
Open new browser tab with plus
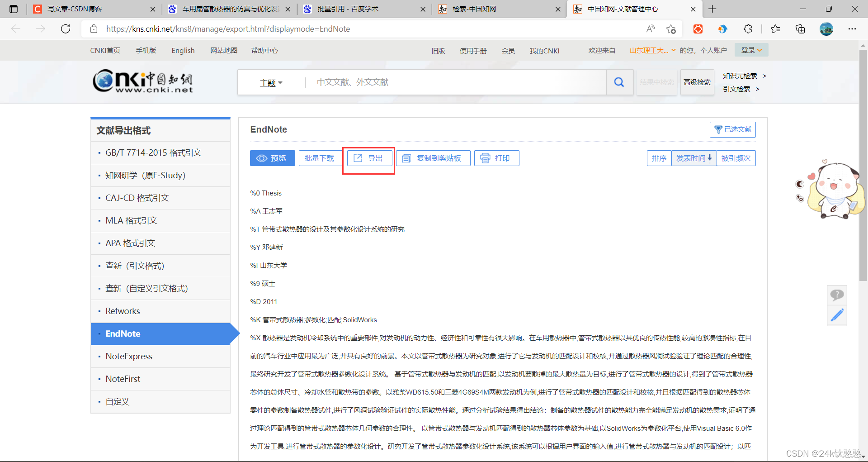pos(712,9)
